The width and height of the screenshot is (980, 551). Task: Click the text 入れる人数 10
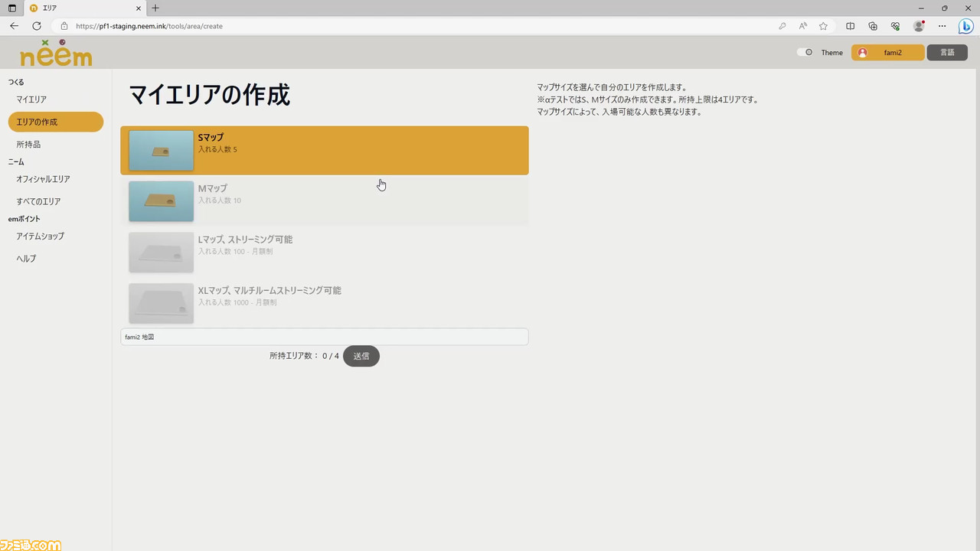(x=220, y=201)
